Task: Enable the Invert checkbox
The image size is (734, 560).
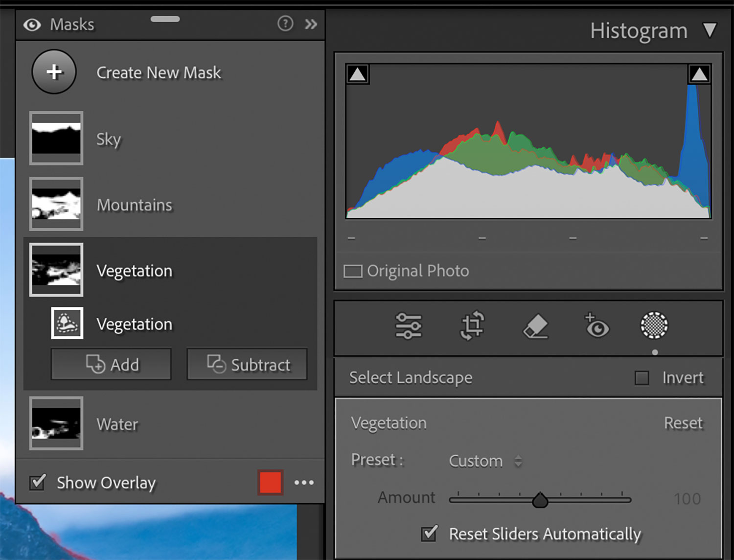Action: click(x=642, y=377)
